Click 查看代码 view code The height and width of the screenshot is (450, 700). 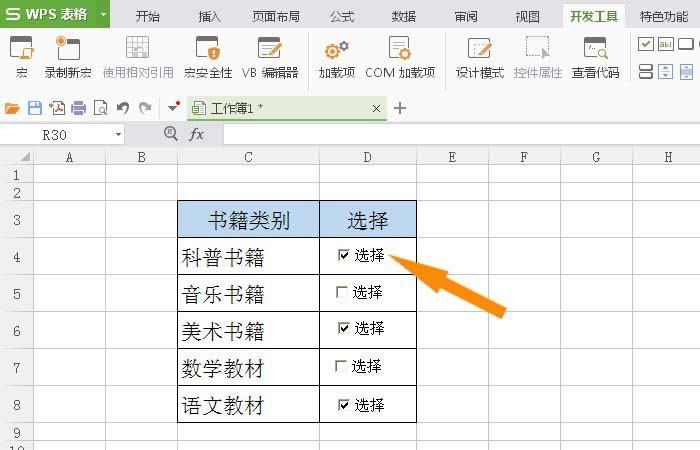596,57
